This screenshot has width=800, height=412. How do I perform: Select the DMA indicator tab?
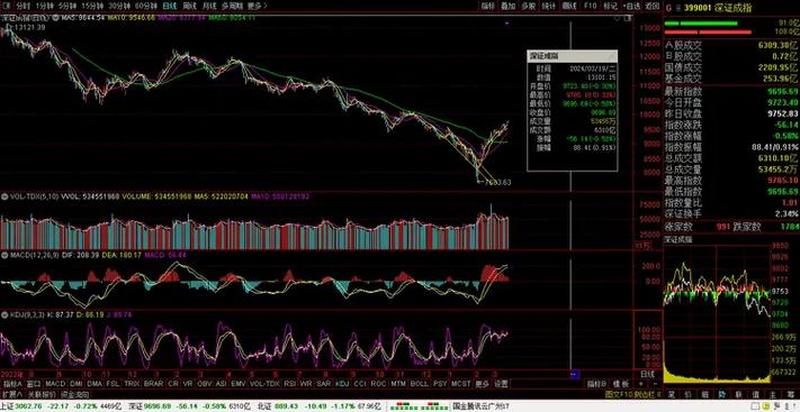94,383
